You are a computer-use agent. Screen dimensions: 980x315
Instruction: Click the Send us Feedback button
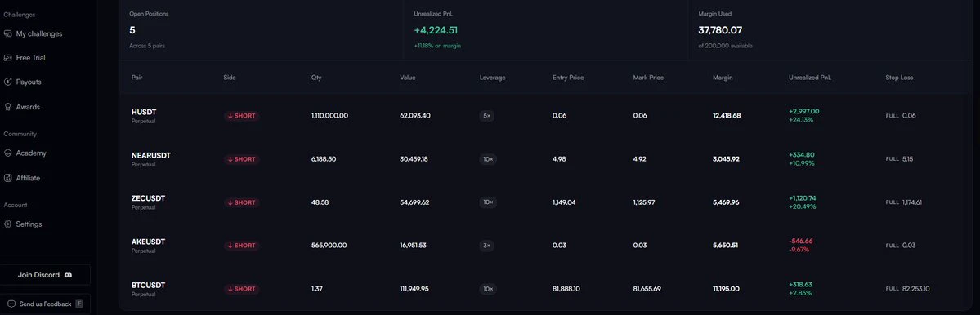45,304
